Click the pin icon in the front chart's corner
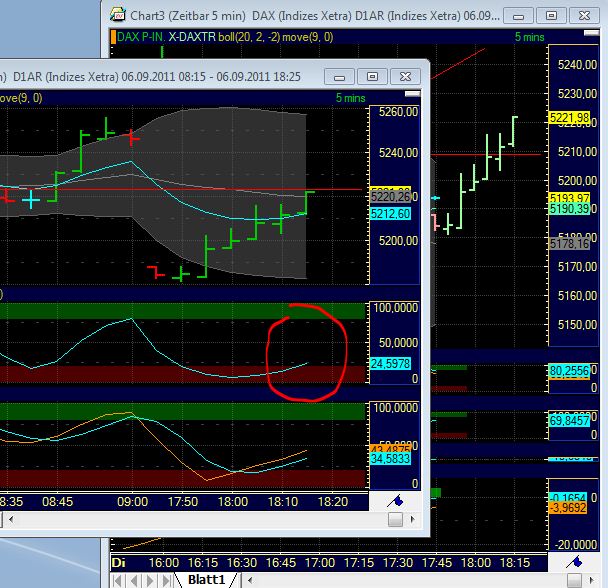Screen dimensions: 608x588 click(x=396, y=501)
